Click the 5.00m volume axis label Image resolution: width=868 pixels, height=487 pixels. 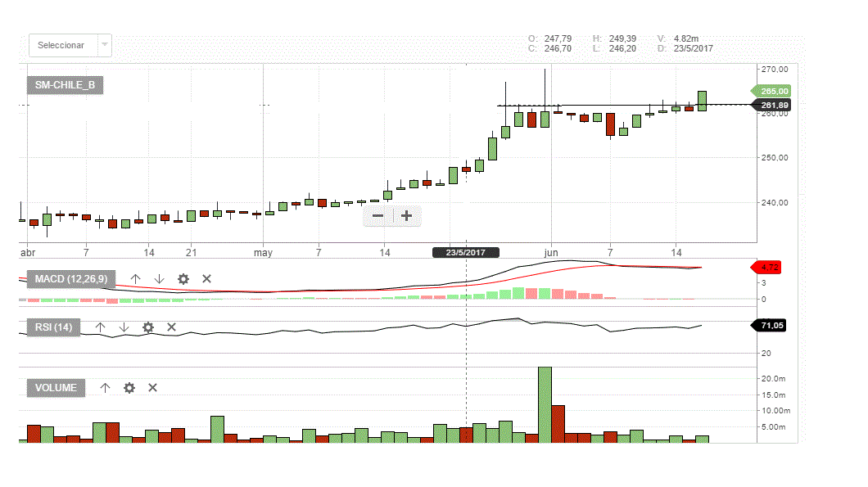click(x=774, y=427)
